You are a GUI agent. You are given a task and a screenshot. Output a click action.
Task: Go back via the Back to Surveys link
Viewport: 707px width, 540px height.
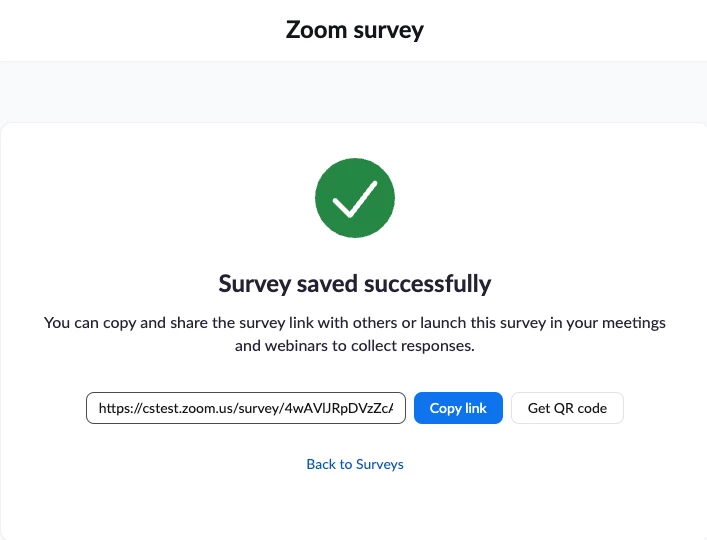click(355, 464)
